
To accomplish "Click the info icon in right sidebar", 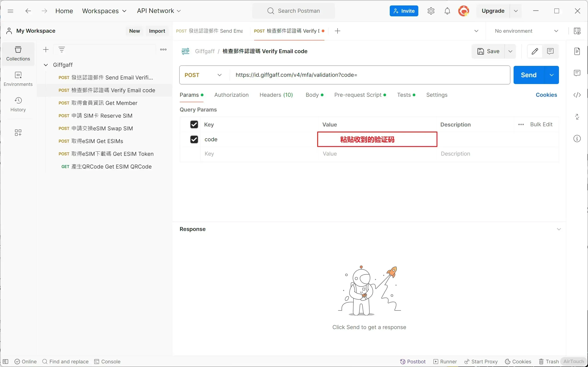I will click(x=577, y=139).
